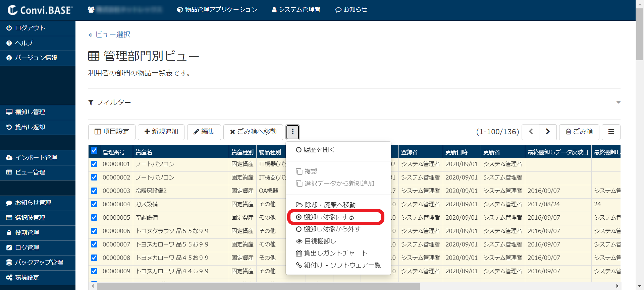This screenshot has height=290, width=644.
Task: Go to 貸出し返却
Action: [x=38, y=127]
